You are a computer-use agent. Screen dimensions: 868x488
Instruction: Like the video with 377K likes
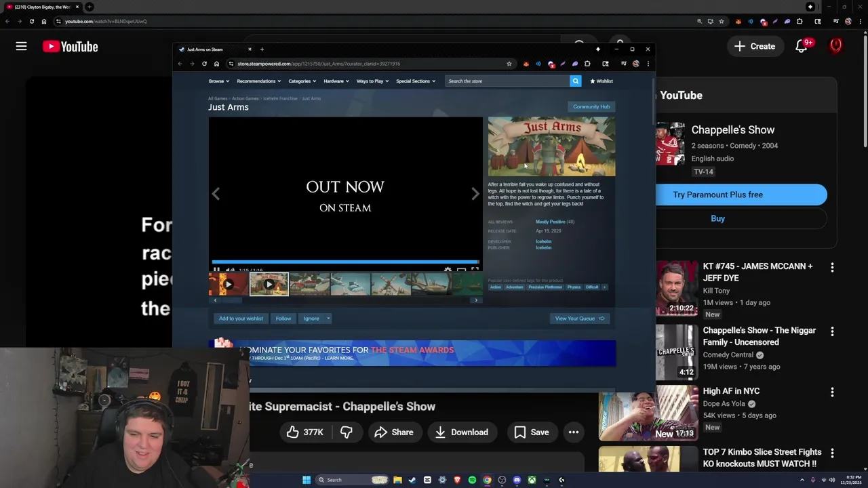point(304,432)
